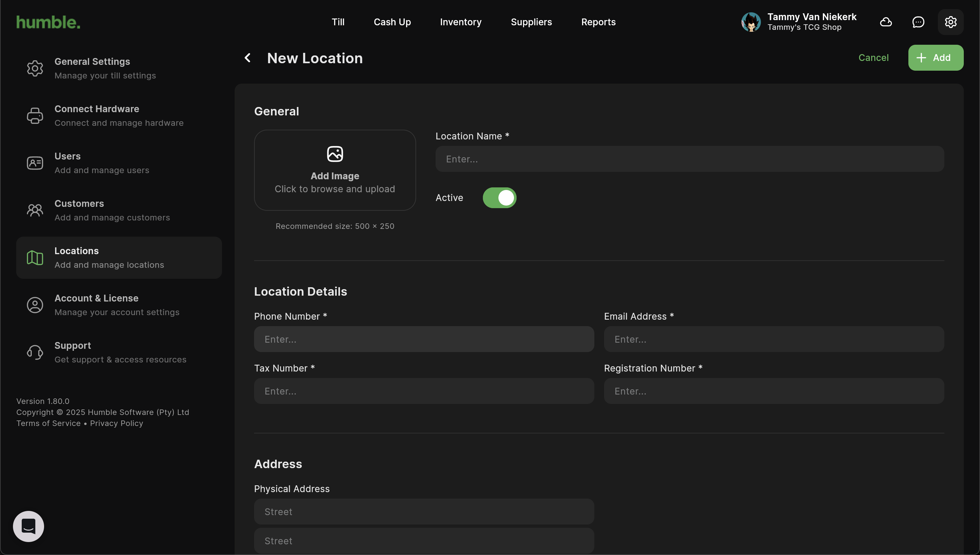This screenshot has height=555, width=980.
Task: Click the cloud sync icon
Action: click(885, 22)
